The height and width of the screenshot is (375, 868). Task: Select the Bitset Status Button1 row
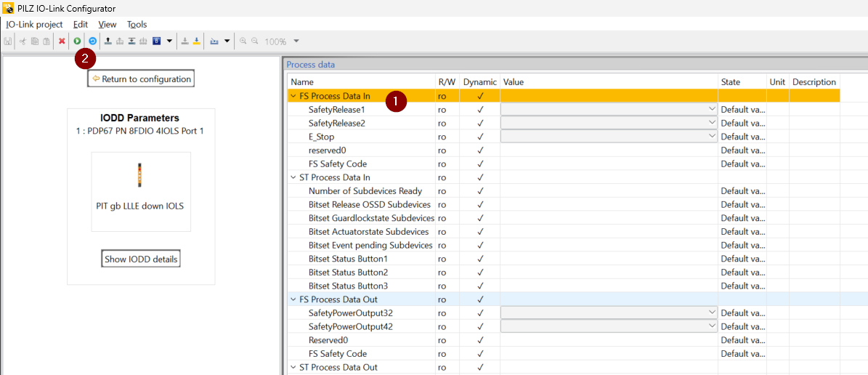564,259
